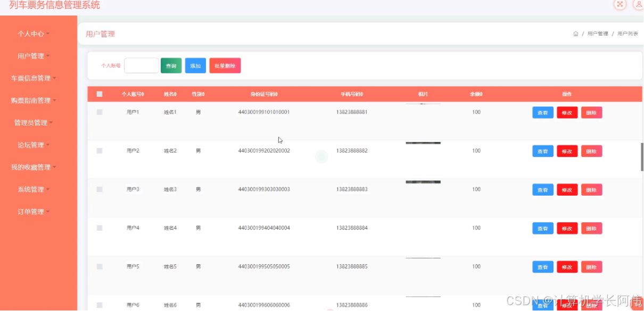Check the row checkbox for 用户4
Image resolution: width=644 pixels, height=311 pixels.
click(x=100, y=228)
